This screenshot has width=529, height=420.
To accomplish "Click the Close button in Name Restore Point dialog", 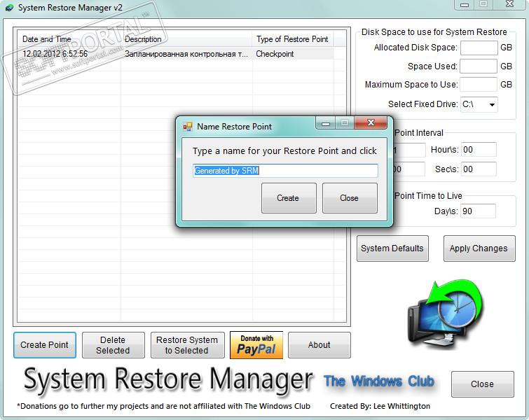I will [x=350, y=198].
